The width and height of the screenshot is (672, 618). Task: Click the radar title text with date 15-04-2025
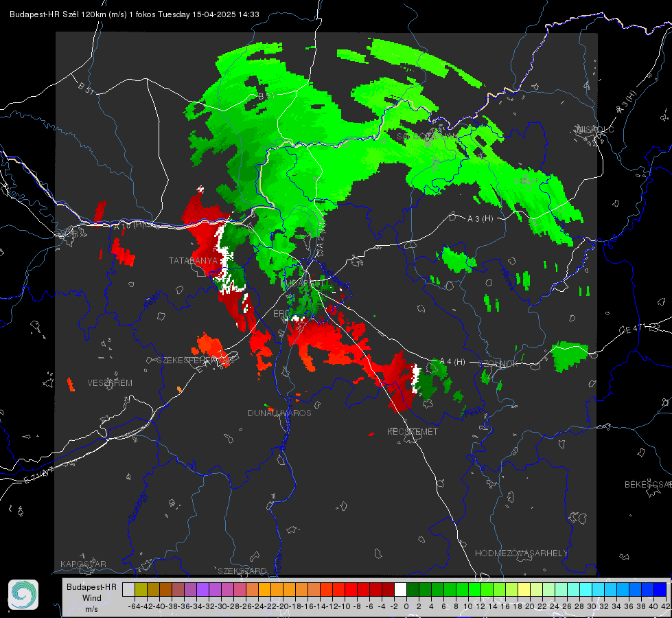click(x=134, y=14)
